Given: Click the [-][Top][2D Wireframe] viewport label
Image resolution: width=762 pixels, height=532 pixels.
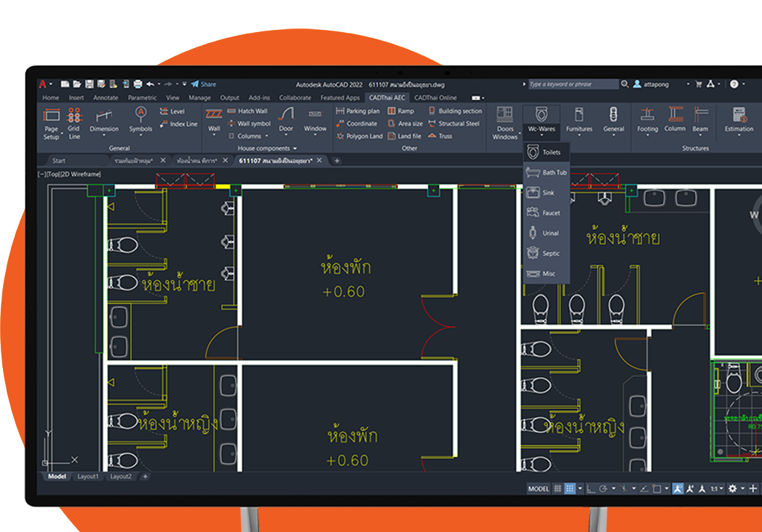Looking at the screenshot, I should click(x=69, y=174).
